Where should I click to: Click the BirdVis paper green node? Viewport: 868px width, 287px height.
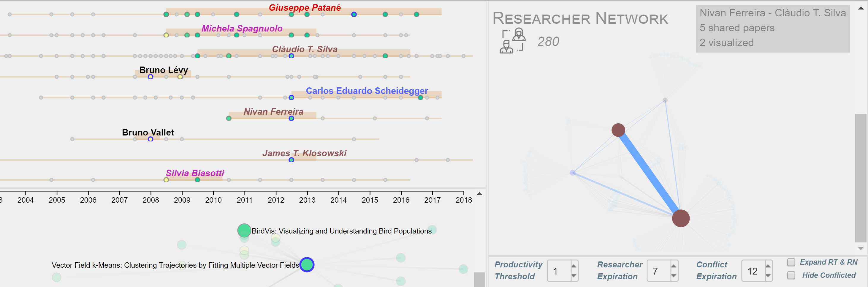click(x=244, y=230)
